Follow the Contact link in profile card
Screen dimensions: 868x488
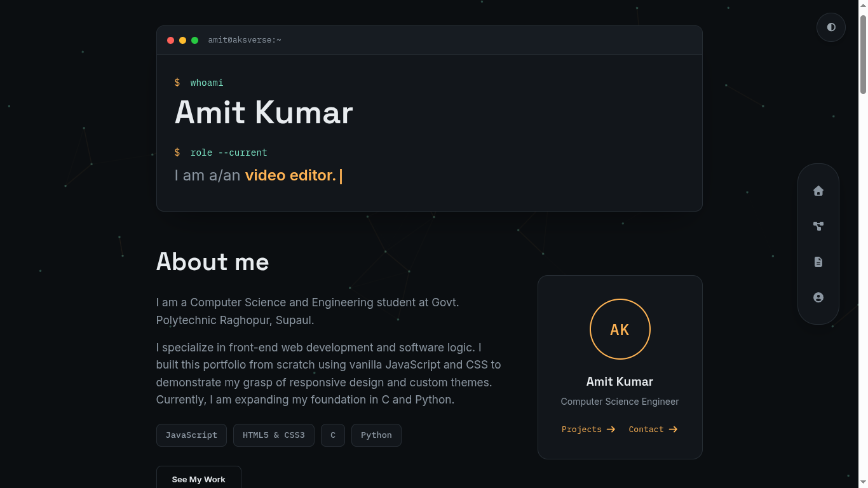[x=653, y=430]
